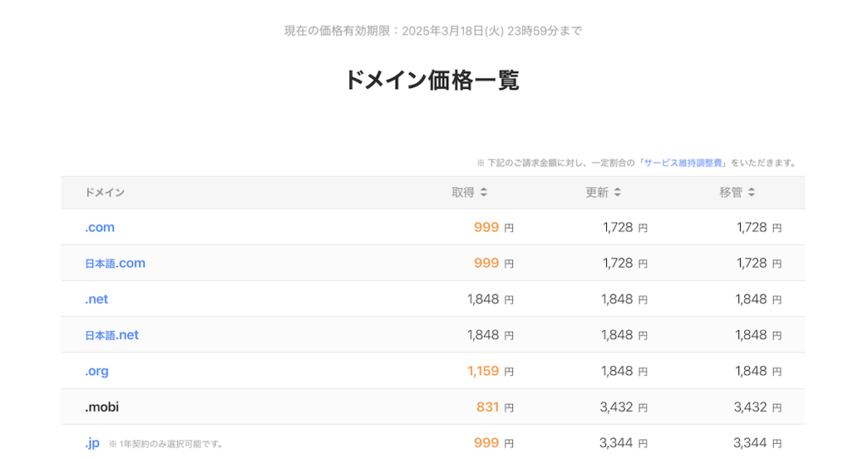
Task: Open the .net domain link
Action: pyautogui.click(x=97, y=299)
